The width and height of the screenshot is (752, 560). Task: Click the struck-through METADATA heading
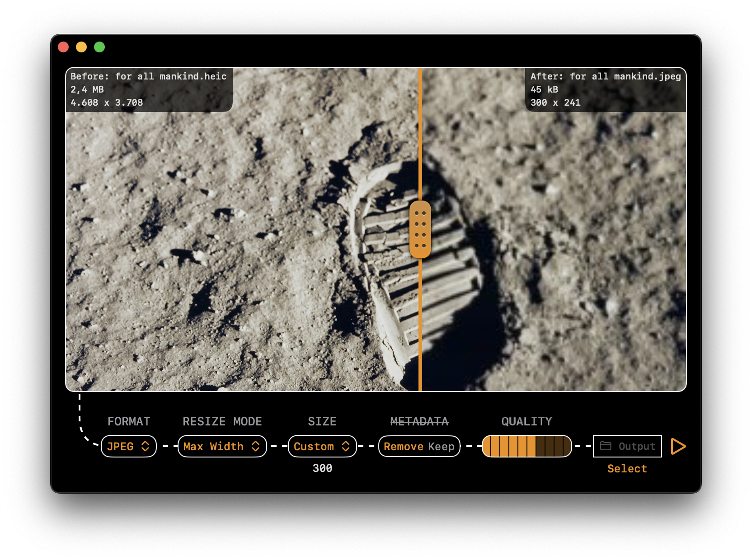419,421
